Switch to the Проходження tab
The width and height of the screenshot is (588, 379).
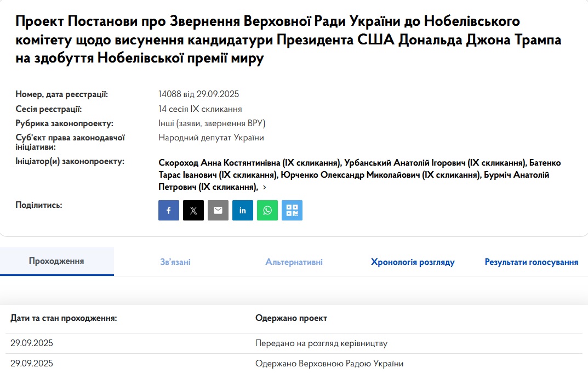click(x=56, y=261)
